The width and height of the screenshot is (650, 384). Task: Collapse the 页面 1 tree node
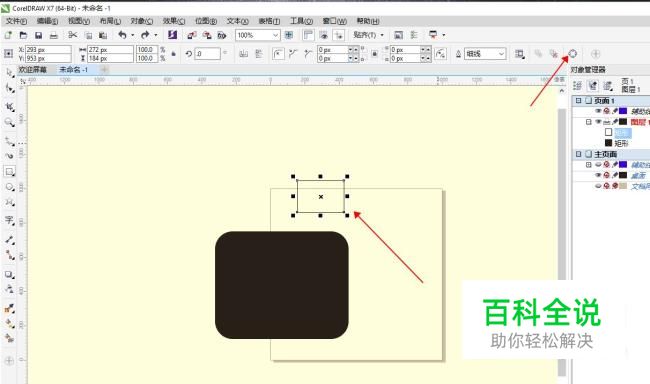[579, 100]
